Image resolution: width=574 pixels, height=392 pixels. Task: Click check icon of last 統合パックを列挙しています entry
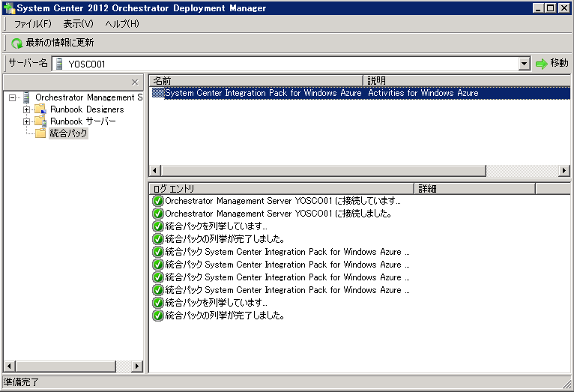tap(158, 303)
